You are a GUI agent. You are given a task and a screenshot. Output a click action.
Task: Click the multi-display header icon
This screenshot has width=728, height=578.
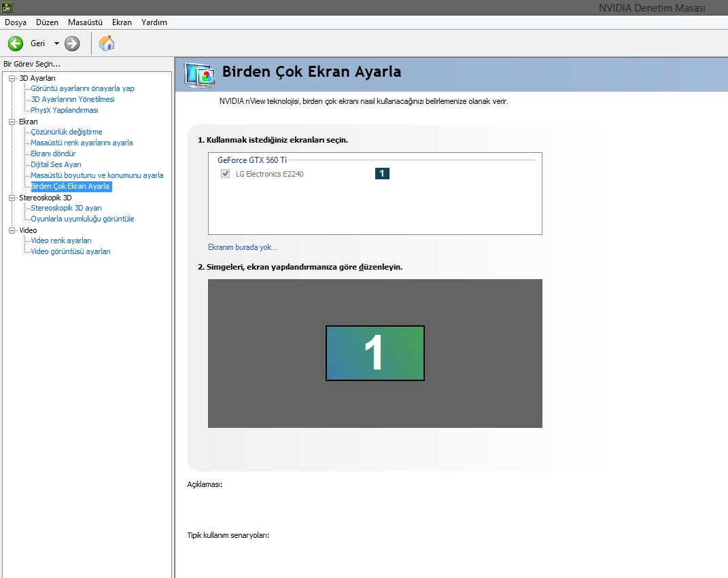point(200,75)
